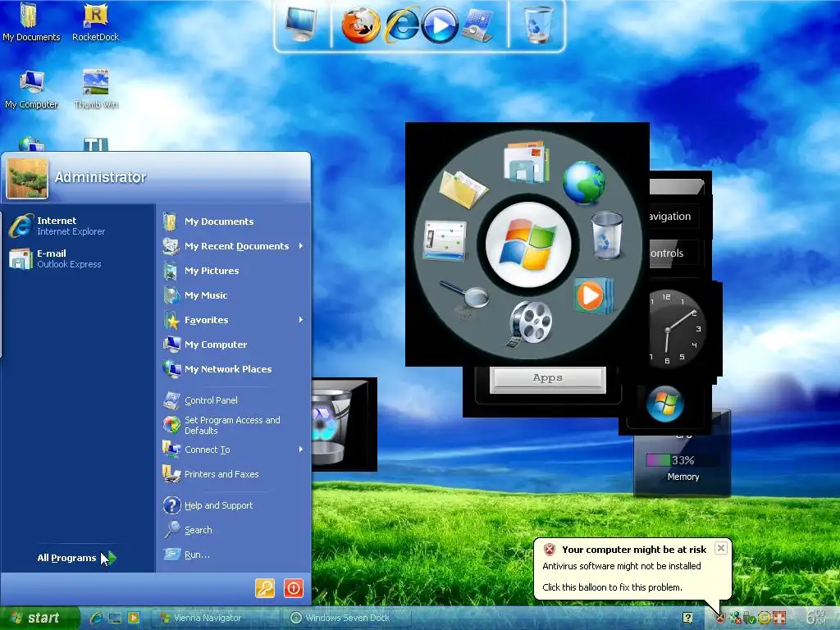The height and width of the screenshot is (630, 840).
Task: Open the media player icon in circular navigator
Action: coord(593,295)
